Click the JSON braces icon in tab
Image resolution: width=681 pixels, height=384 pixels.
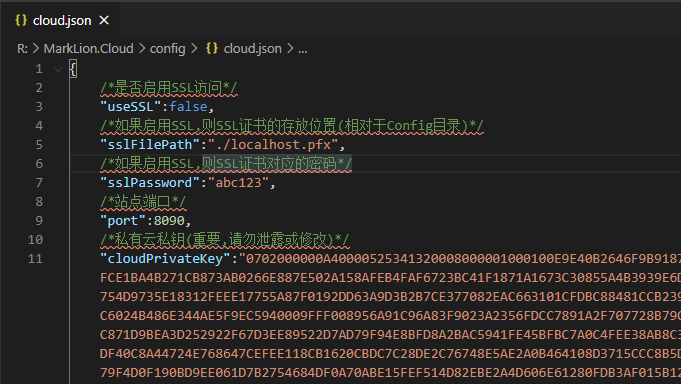(x=21, y=20)
